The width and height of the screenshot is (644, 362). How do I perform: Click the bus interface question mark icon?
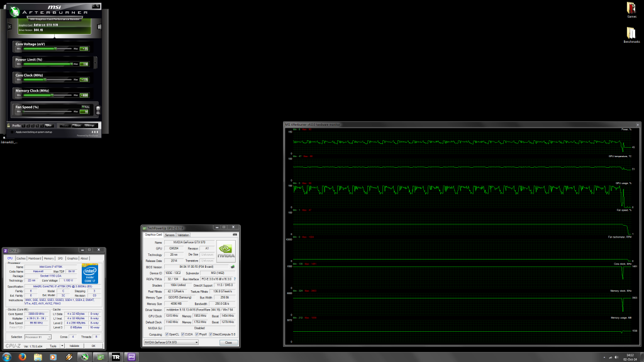[234, 278]
